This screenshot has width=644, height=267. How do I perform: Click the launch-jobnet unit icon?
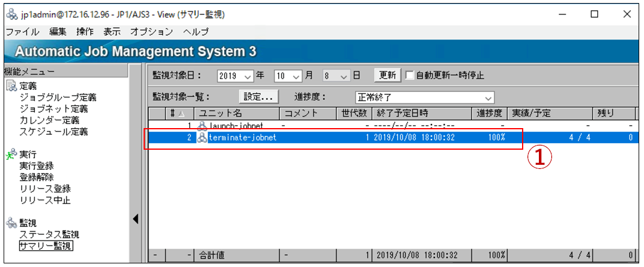pos(202,126)
